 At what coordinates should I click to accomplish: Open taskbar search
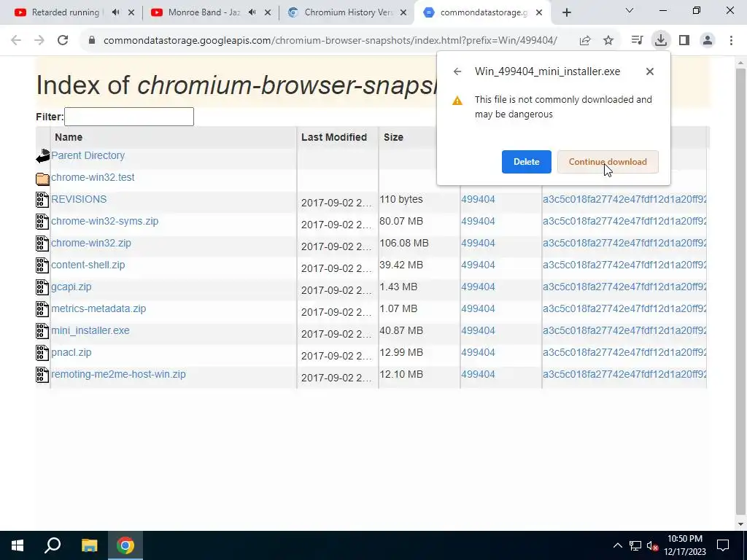pos(53,545)
